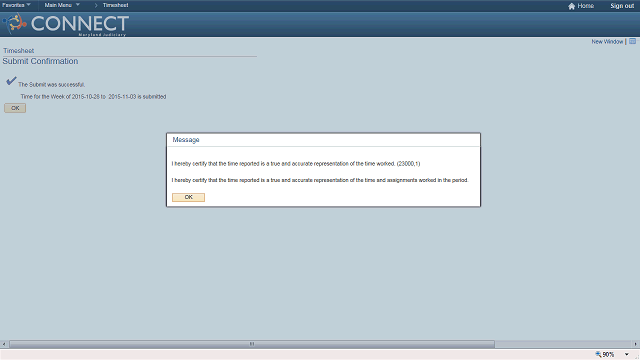640x360 pixels.
Task: Click the zoom magnifier icon at 90%
Action: click(598, 354)
